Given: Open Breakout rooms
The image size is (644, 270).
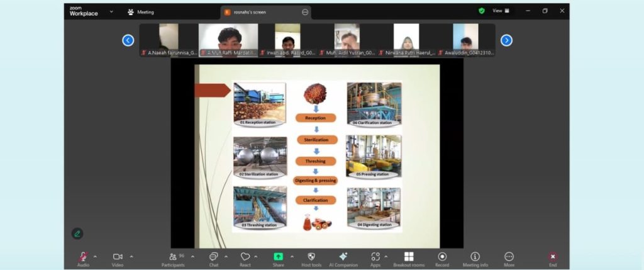Looking at the screenshot, I should point(409,257).
